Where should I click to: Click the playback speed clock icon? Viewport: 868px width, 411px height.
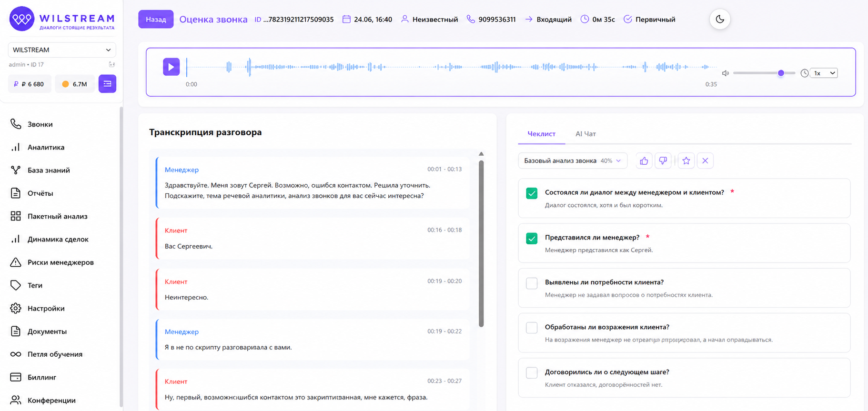point(804,73)
